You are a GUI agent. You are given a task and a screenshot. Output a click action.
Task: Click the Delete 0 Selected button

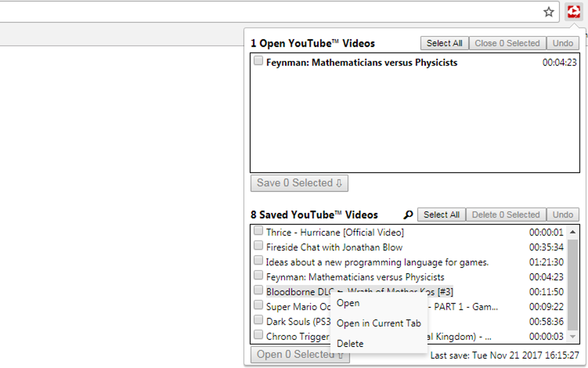coord(506,215)
